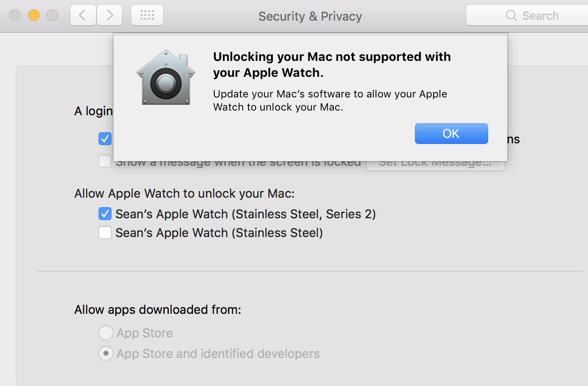
Task: Toggle the Require password checkbox
Action: 105,139
